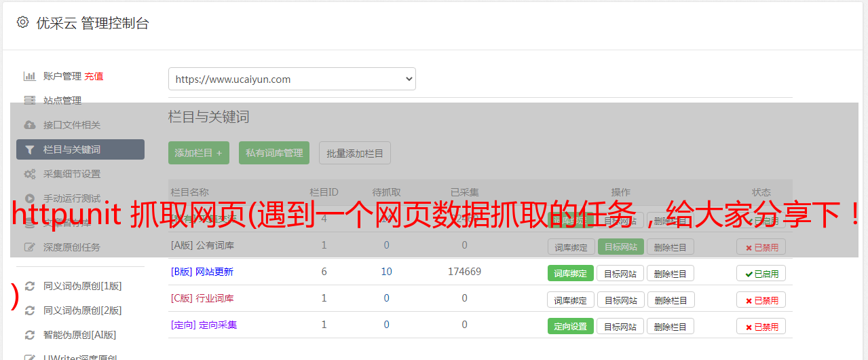Screen dimensions: 868x360
Task: Open 智能伪原创[AI版] in the sidebar
Action: coord(80,335)
